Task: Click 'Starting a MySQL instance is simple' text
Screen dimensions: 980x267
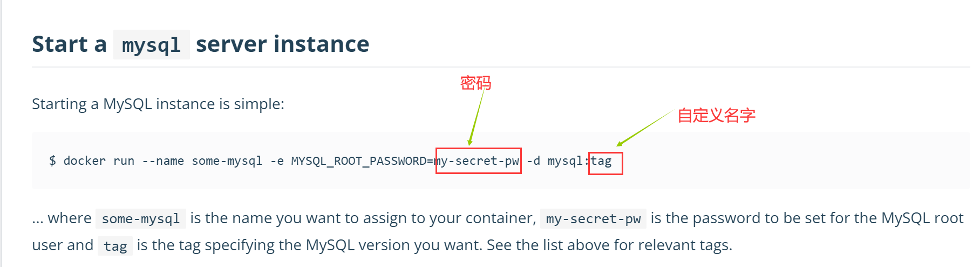Action: [x=158, y=104]
